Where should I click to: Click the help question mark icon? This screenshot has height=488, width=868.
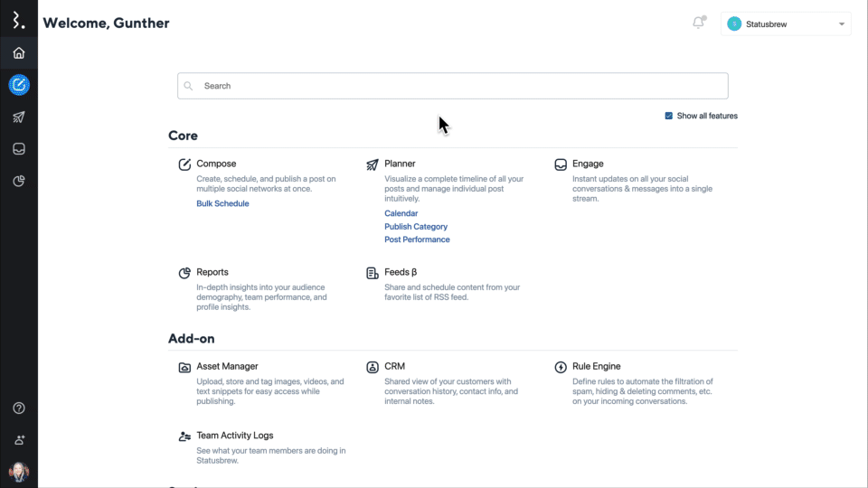[x=19, y=408]
